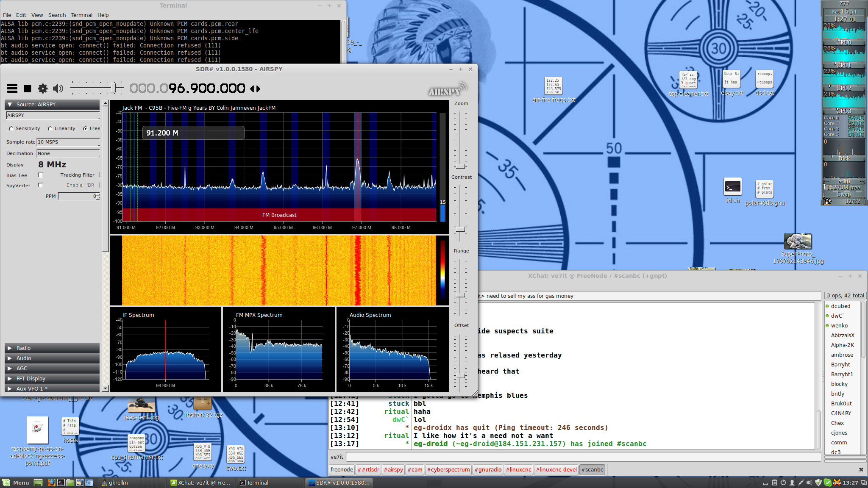868x488 pixels.
Task: Open the id.sh desktop script
Action: click(x=733, y=191)
